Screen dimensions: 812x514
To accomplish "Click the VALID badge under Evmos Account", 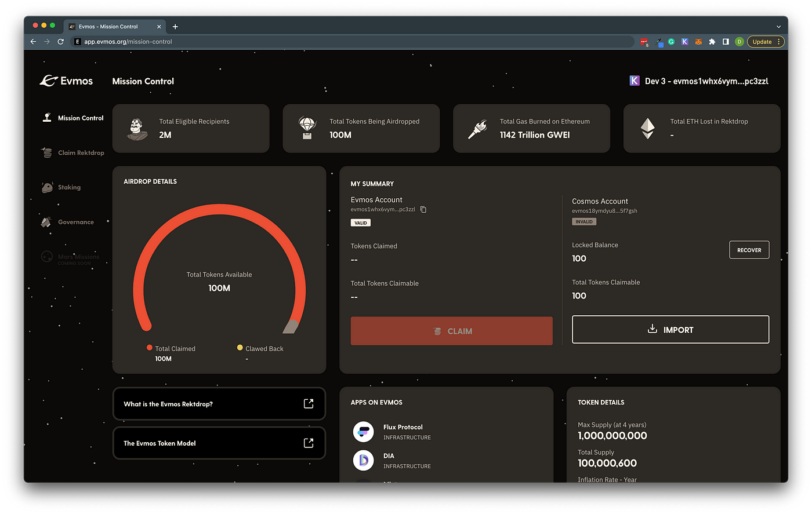I will click(361, 223).
